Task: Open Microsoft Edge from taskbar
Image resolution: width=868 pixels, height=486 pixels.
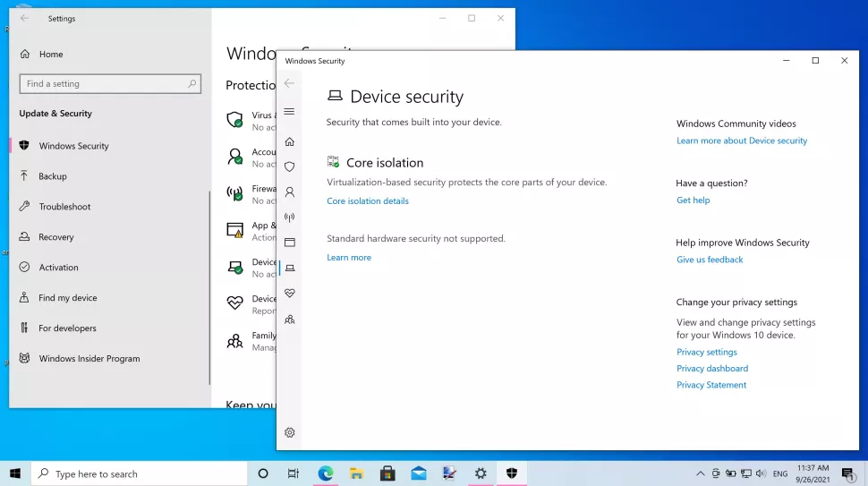Action: coord(326,473)
